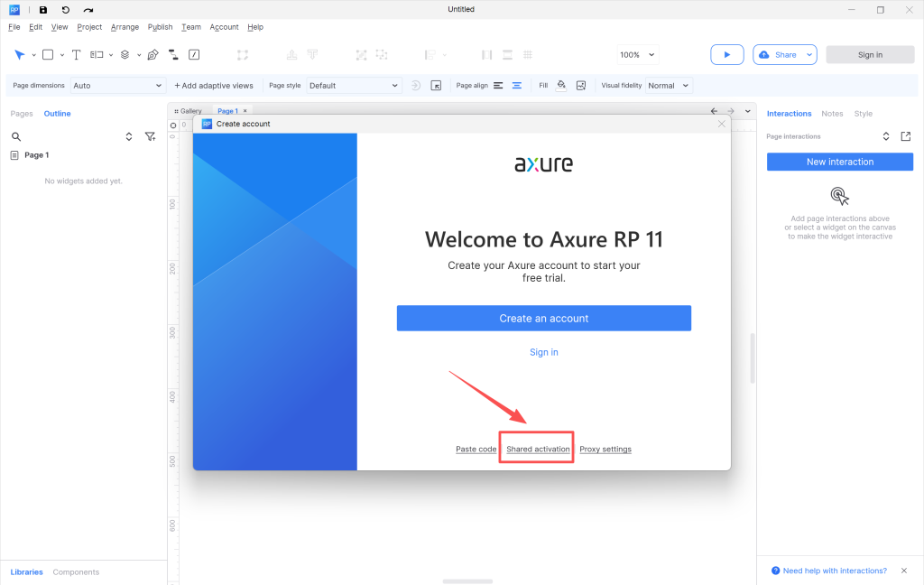Set page align to left
This screenshot has height=585, width=924.
click(498, 86)
